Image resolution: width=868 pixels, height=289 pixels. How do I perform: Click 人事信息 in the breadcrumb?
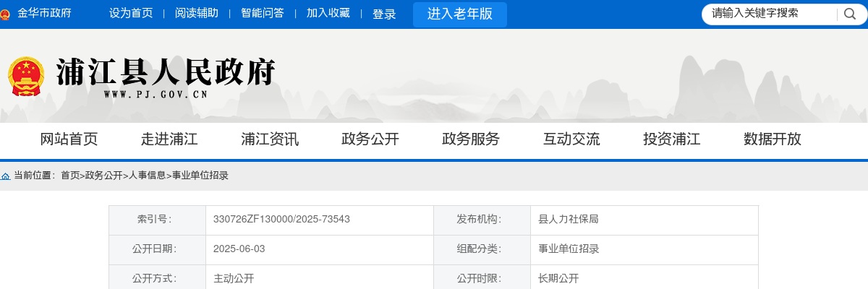pos(147,176)
